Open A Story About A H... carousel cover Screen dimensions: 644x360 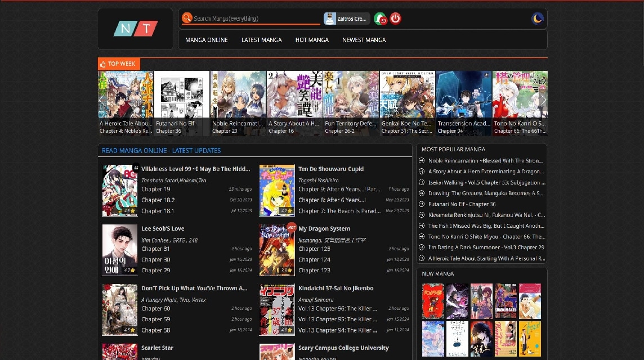coord(294,103)
